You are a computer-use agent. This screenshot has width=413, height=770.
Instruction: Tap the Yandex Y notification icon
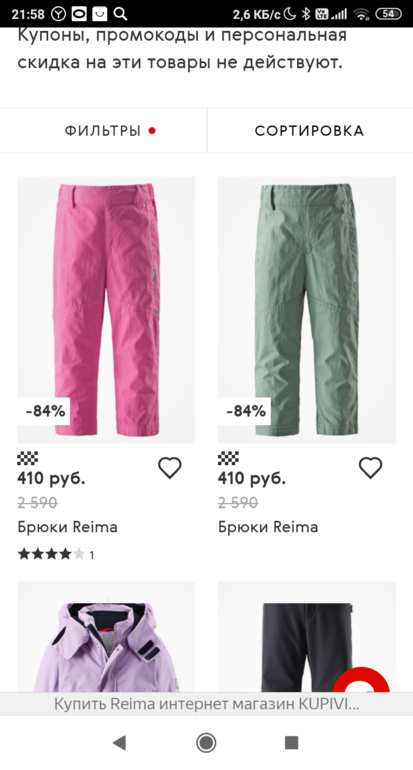59,14
